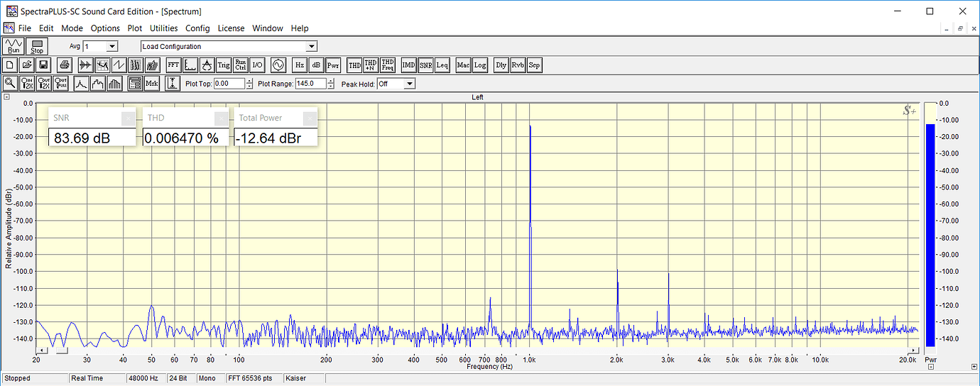Open the Avg count dropdown

(x=111, y=47)
